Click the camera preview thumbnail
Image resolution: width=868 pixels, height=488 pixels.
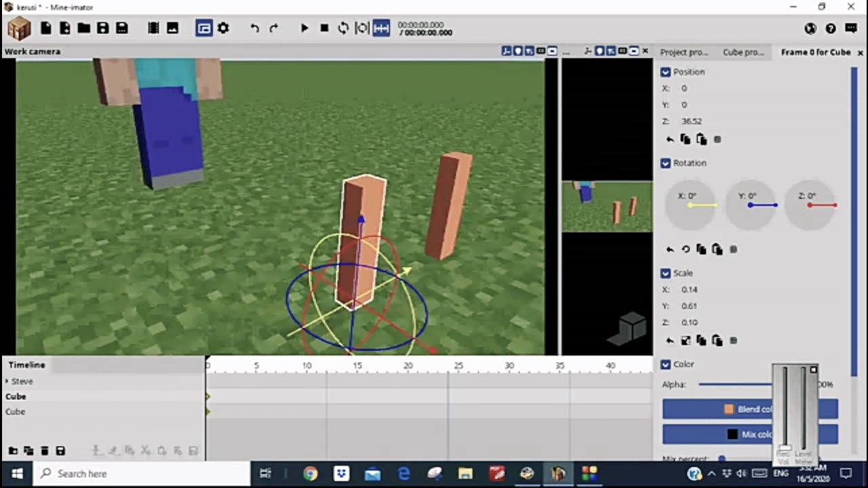click(x=607, y=206)
